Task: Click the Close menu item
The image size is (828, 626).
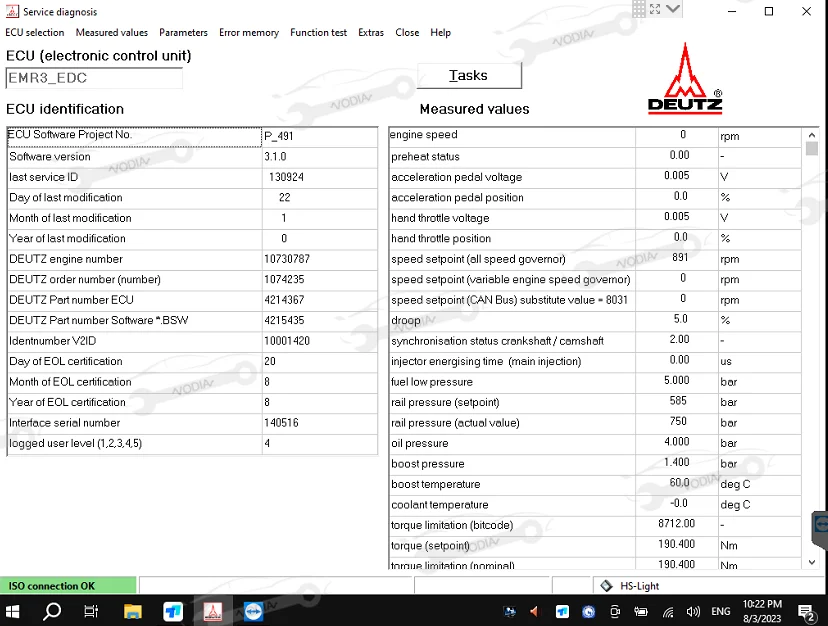Action: 407,32
